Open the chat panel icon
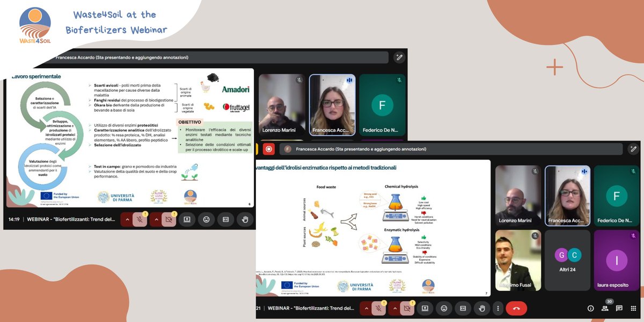The image size is (644, 322). (619, 308)
